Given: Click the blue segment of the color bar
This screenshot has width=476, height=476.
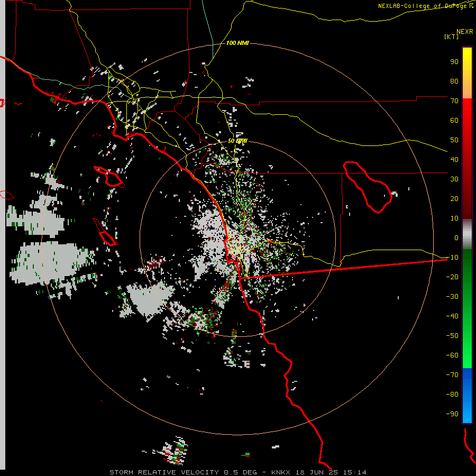Looking at the screenshot, I should pyautogui.click(x=467, y=396).
